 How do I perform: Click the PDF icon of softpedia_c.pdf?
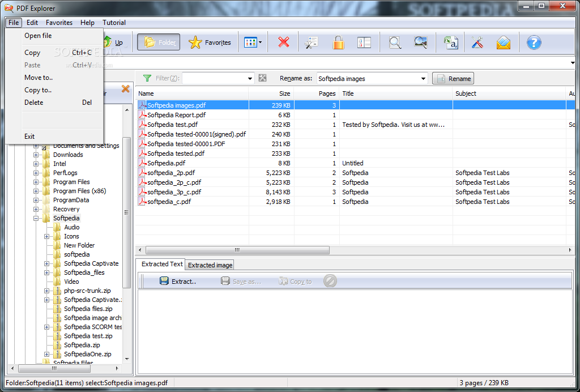[x=142, y=202]
